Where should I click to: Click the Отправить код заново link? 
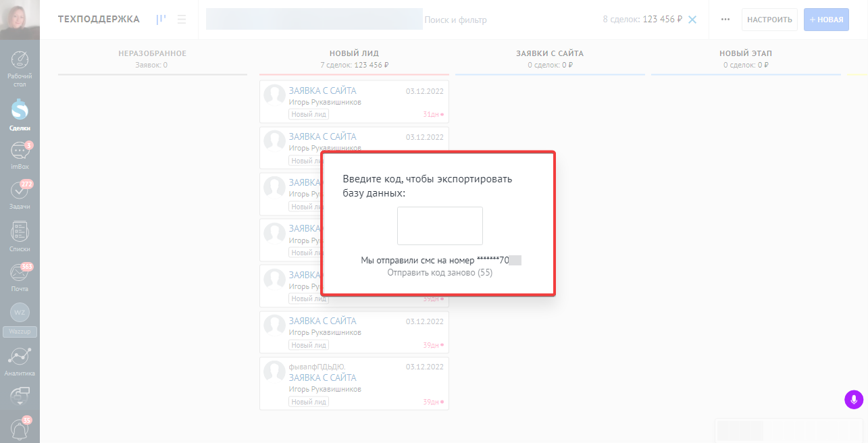[440, 273]
